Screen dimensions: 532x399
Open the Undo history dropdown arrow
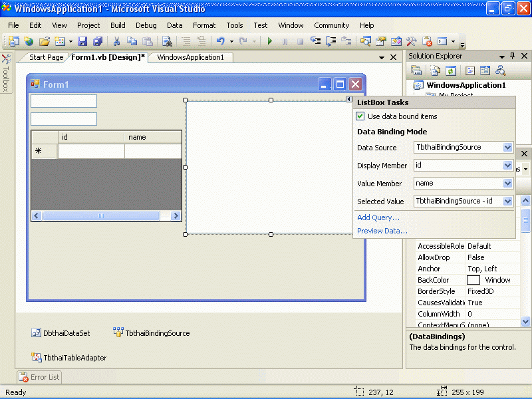[x=231, y=42]
